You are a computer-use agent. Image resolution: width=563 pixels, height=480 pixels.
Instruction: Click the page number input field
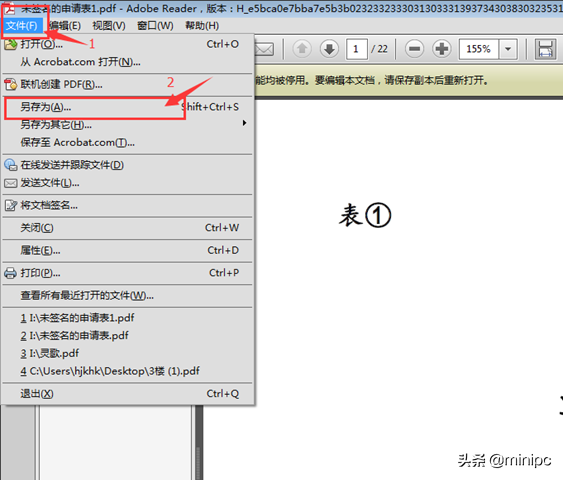click(x=357, y=49)
